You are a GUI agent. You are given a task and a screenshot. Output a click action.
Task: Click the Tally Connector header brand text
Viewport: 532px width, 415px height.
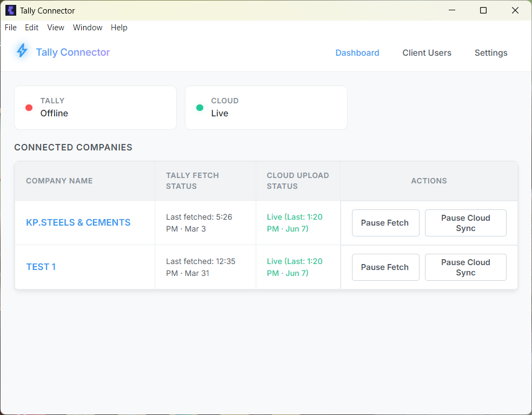pyautogui.click(x=73, y=52)
